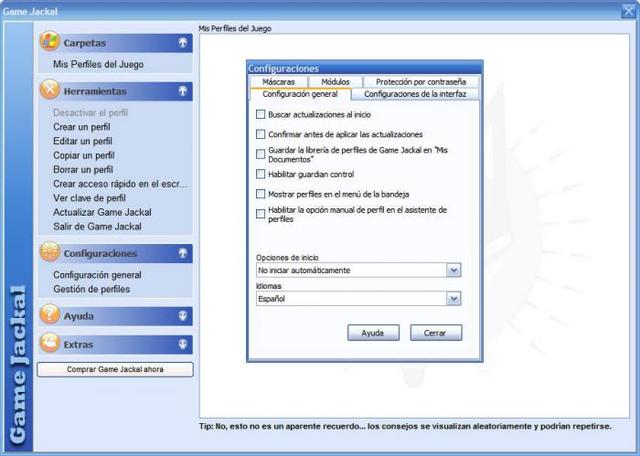Open the 'Protección por contraseña' tab
Viewport: 640px width, 456px height.
tap(421, 82)
